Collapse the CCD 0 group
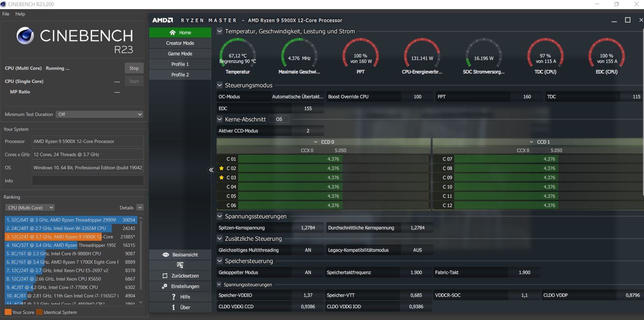 coord(316,142)
